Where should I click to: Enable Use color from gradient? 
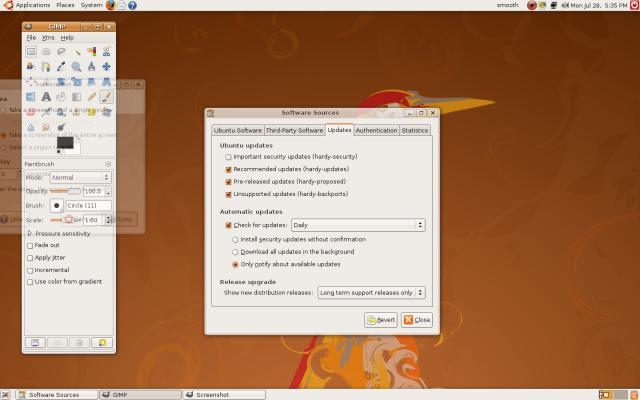click(x=30, y=282)
